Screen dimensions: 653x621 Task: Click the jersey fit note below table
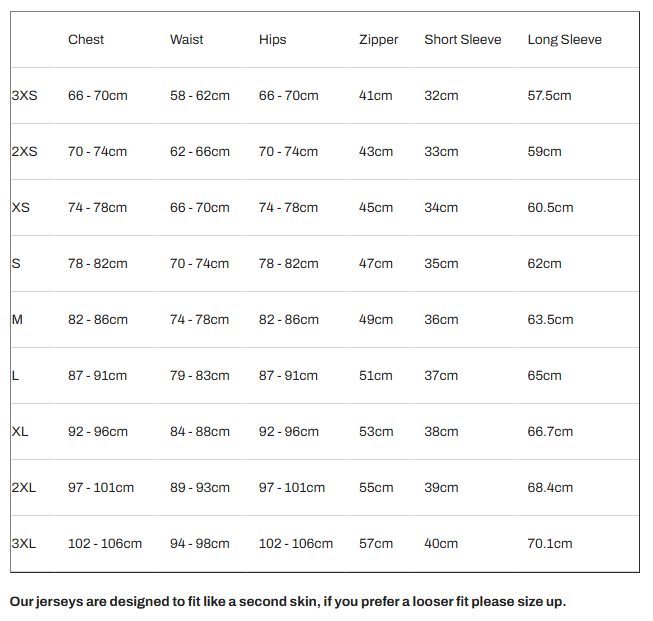click(288, 602)
